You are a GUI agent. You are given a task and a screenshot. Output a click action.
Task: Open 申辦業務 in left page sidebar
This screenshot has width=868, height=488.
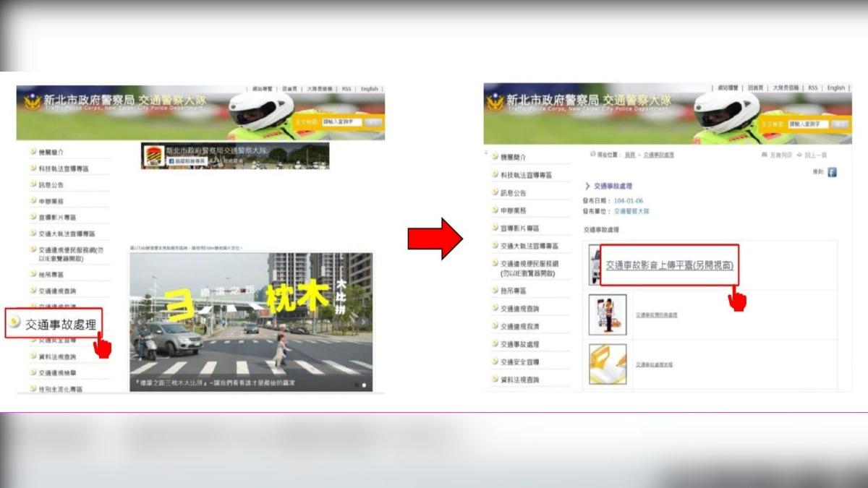(51, 201)
